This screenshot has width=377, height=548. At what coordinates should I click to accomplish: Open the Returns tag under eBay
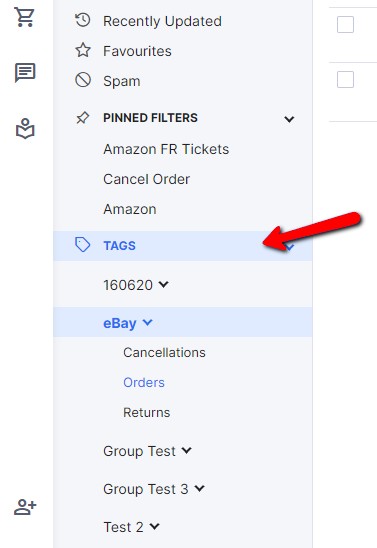pyautogui.click(x=146, y=412)
